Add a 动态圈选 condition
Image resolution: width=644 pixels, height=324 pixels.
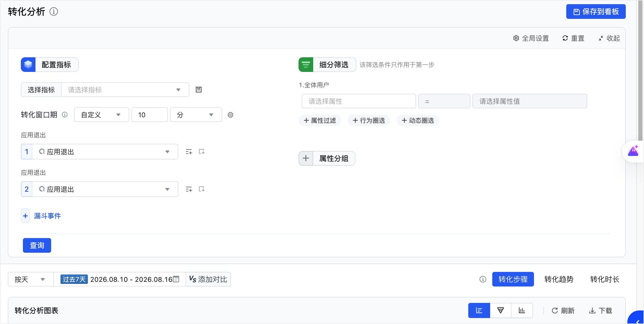click(418, 120)
